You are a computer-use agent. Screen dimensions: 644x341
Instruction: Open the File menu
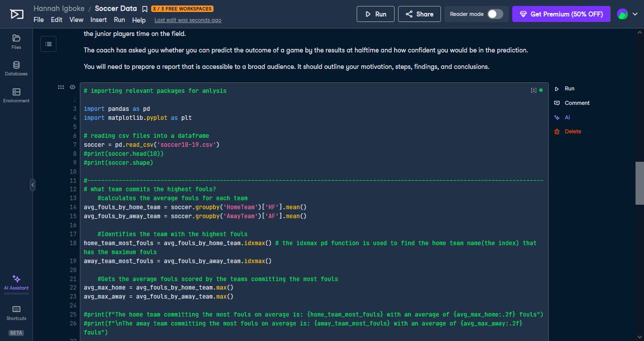click(x=39, y=20)
